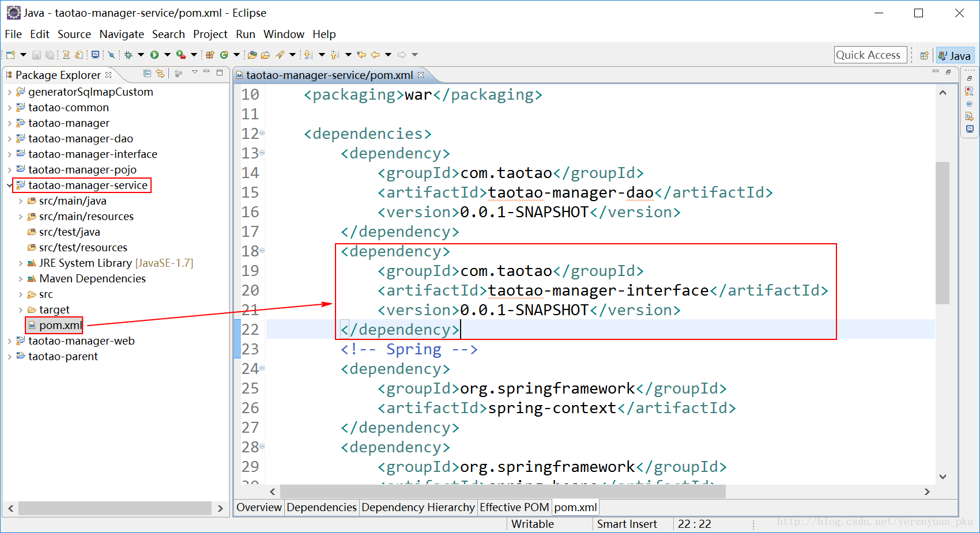Viewport: 980px width, 533px height.
Task: Click the Declaration view icon in right trim
Action: click(x=969, y=116)
